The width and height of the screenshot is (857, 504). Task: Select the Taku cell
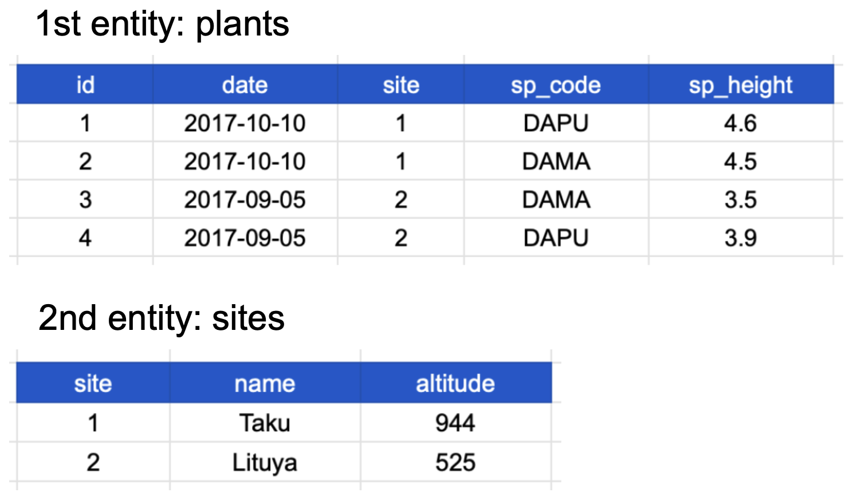point(265,423)
